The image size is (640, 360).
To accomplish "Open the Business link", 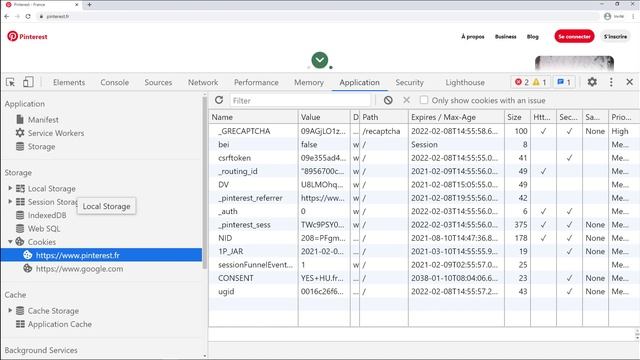I will pyautogui.click(x=505, y=36).
